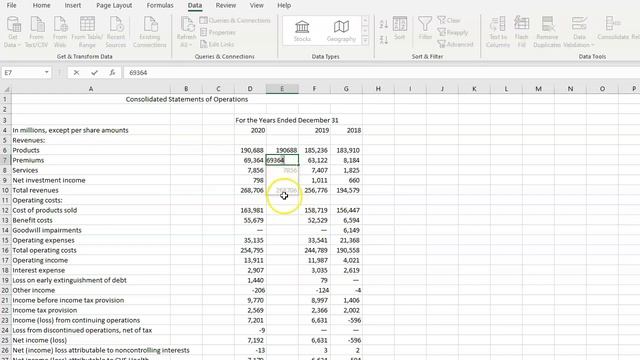Click the Select All corner triangle
This screenshot has height=360, width=640.
(x=6, y=89)
